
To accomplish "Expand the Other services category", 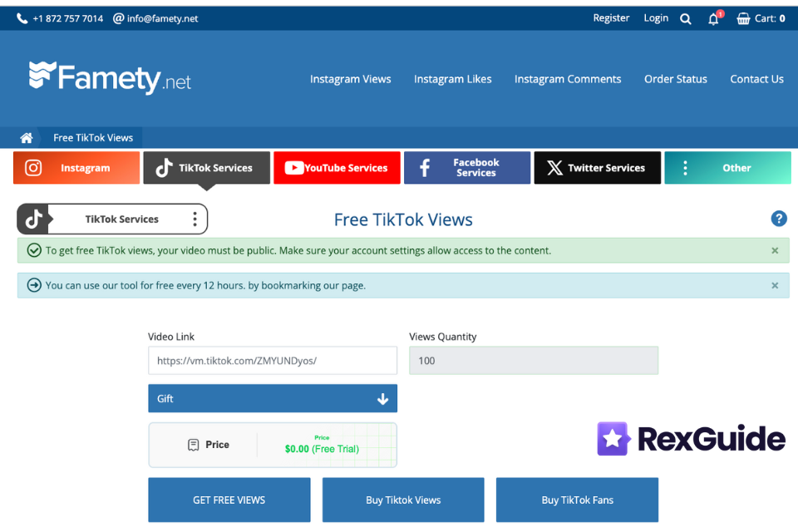I will (727, 168).
